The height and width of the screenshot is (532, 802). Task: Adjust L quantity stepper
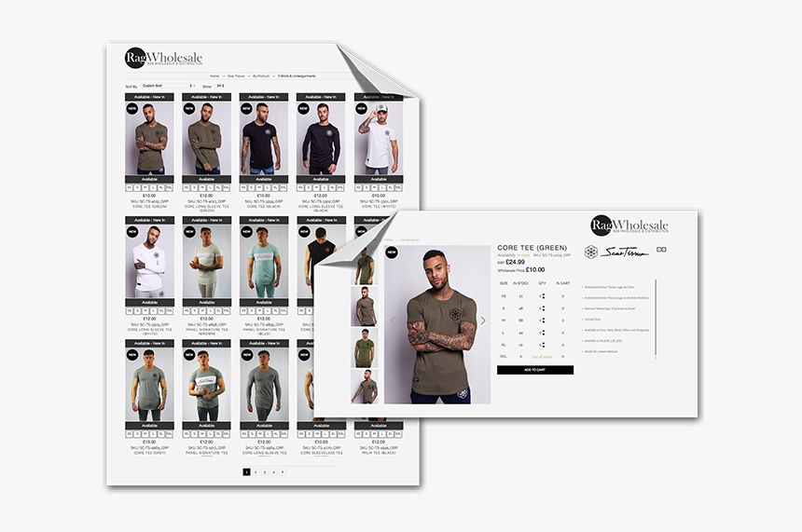[543, 333]
